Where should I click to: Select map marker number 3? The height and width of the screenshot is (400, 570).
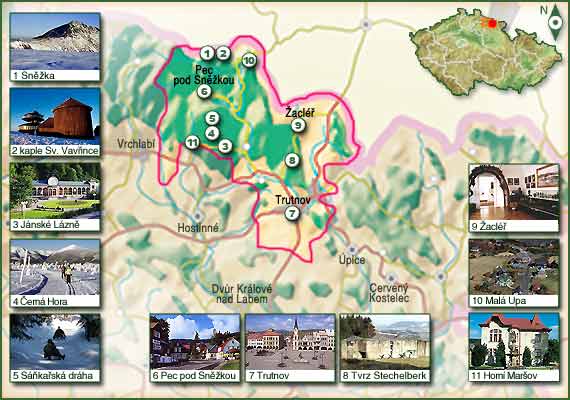[225, 146]
